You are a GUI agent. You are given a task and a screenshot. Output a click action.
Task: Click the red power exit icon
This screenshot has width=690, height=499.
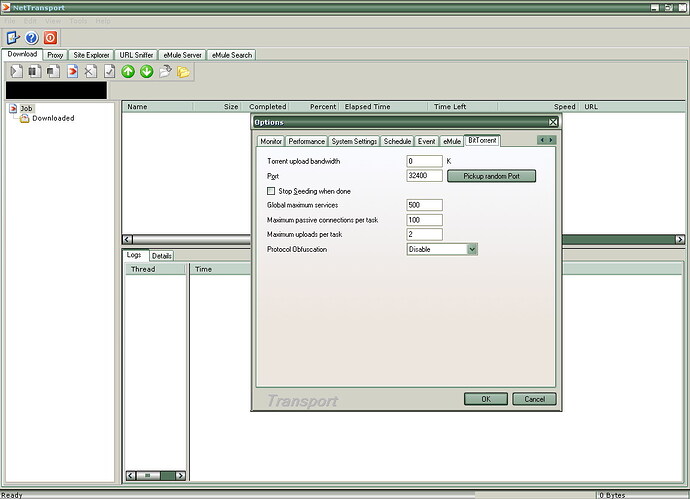(x=50, y=38)
